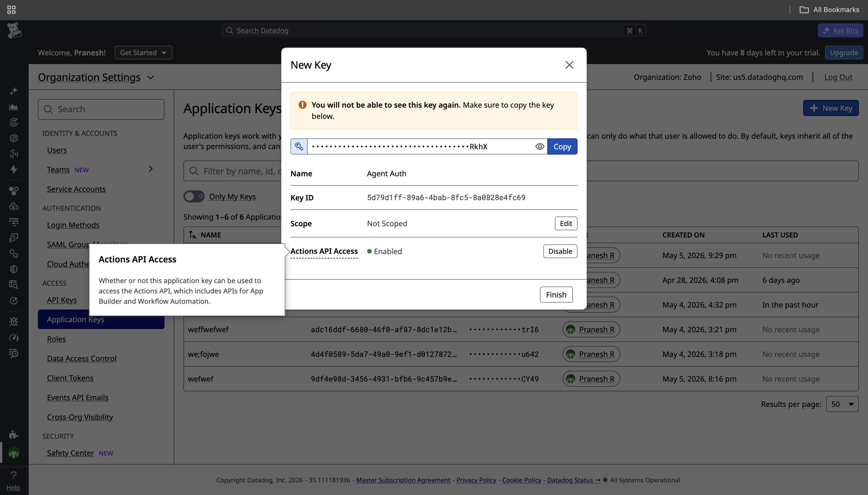Click the sort arrow icon beside NAME
Viewport: 868px width, 495px height.
[x=193, y=235]
